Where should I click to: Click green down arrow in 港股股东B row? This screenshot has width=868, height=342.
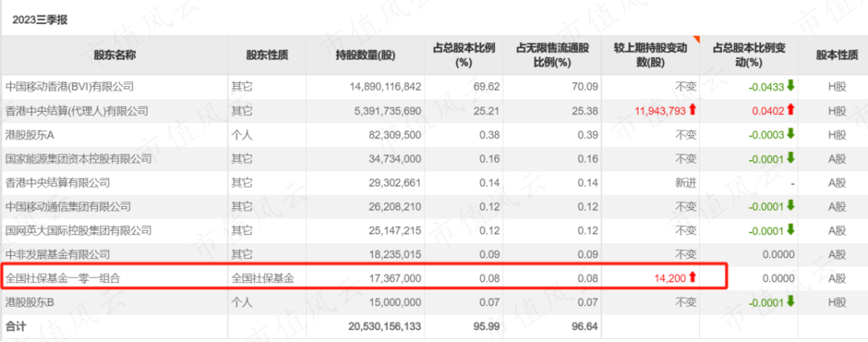pyautogui.click(x=791, y=302)
